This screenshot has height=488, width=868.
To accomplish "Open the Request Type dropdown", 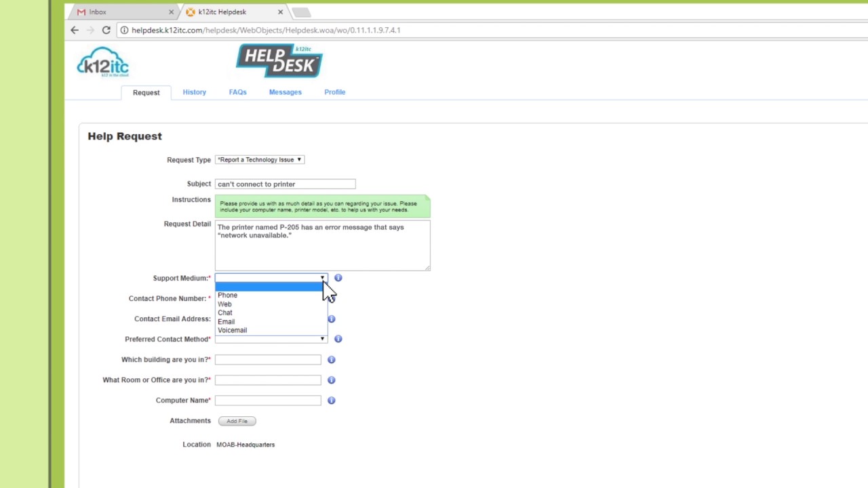I will (x=260, y=160).
